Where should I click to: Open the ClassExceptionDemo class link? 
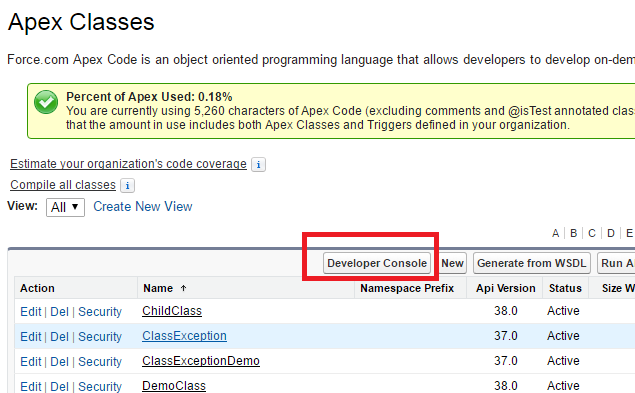tap(201, 361)
